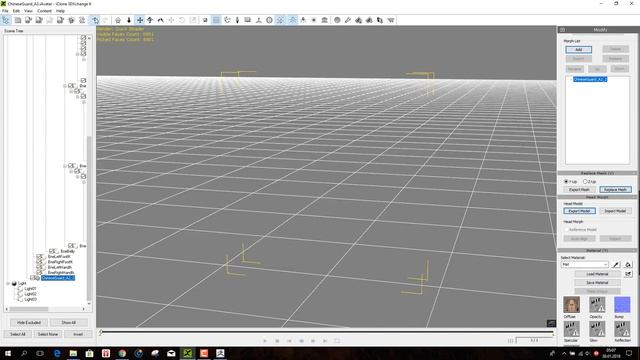The height and width of the screenshot is (360, 640).
Task: Click the downward arrow toolbar icon
Action: 129,20
